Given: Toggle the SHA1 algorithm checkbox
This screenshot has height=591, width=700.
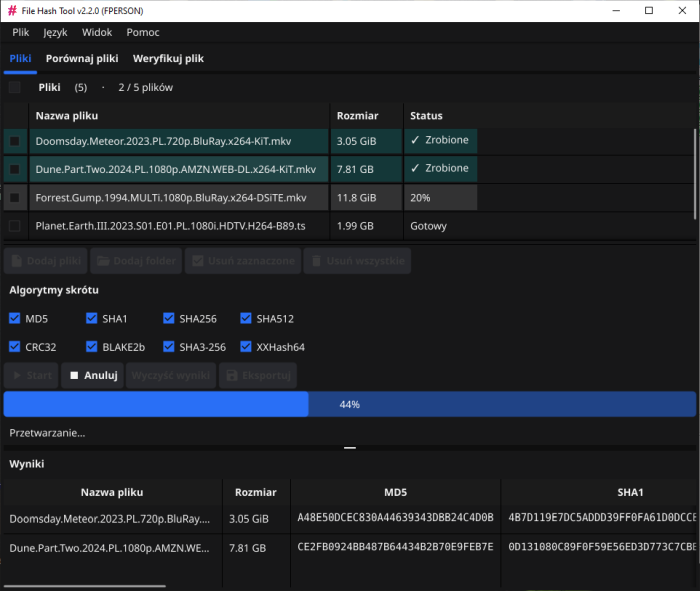Looking at the screenshot, I should tap(92, 318).
